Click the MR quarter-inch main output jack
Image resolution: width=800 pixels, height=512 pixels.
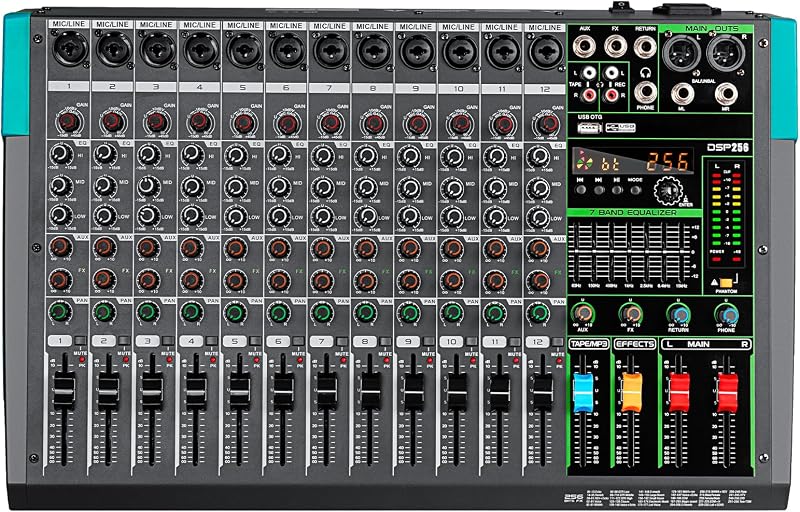[x=726, y=94]
